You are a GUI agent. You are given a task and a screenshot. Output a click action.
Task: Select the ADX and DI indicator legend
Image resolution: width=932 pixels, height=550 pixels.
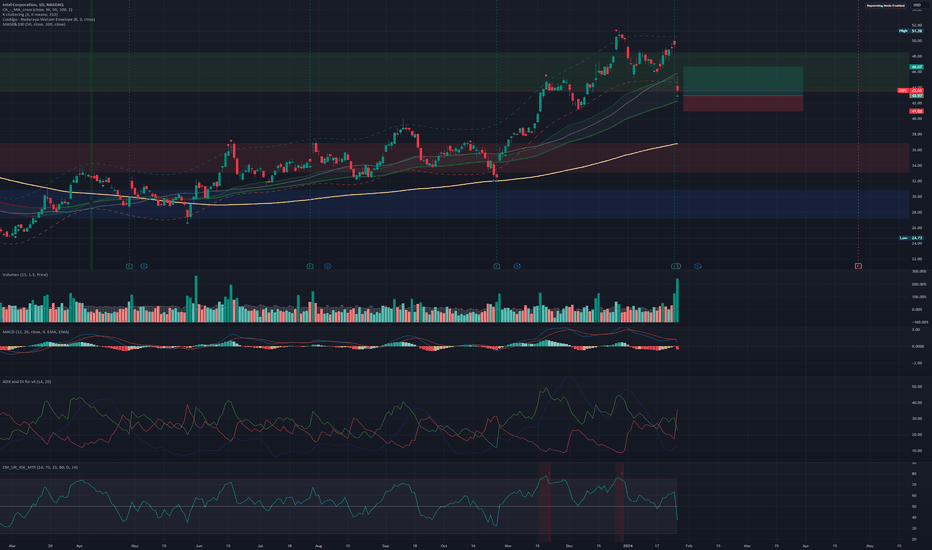(x=27, y=381)
